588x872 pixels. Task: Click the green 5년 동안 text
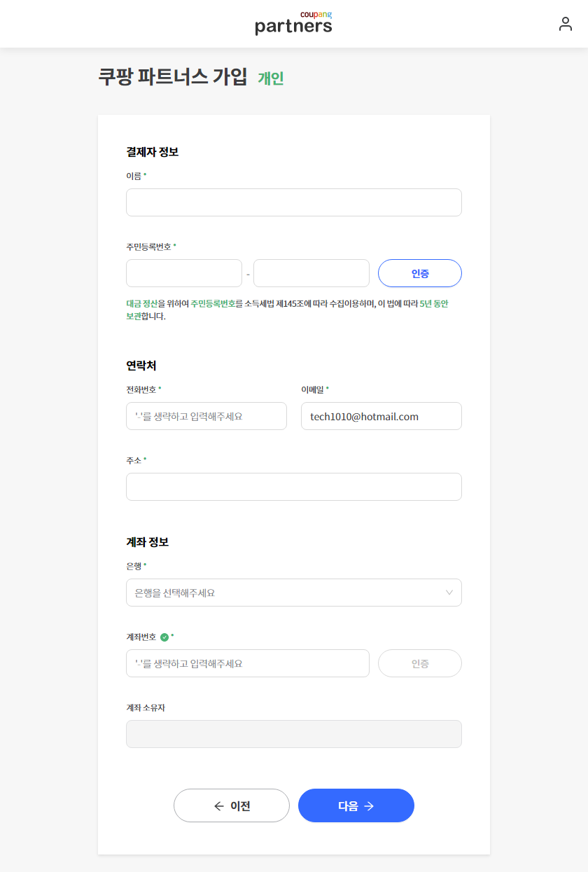[434, 304]
